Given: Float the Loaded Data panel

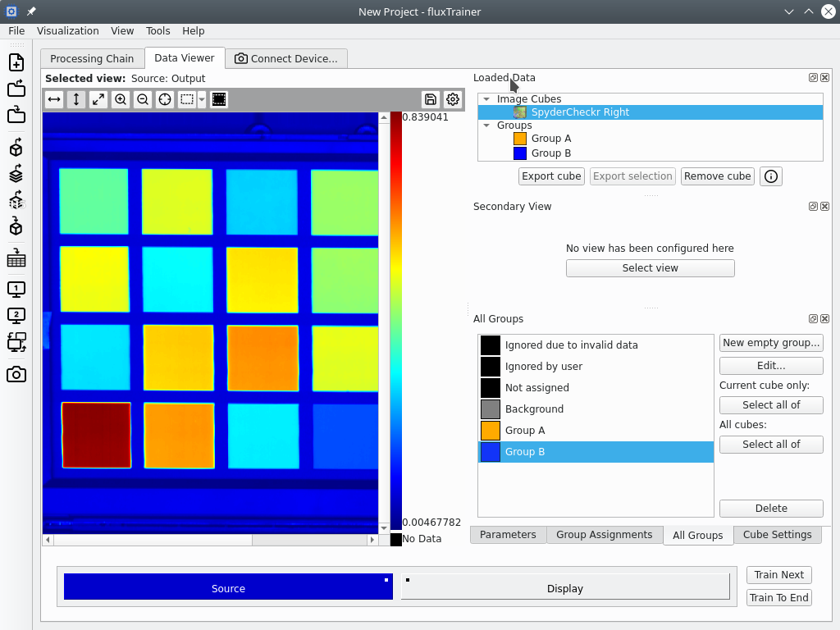Looking at the screenshot, I should [x=813, y=78].
